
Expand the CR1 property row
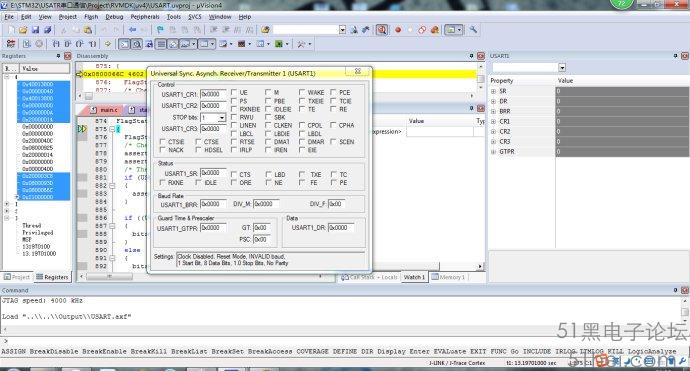493,121
